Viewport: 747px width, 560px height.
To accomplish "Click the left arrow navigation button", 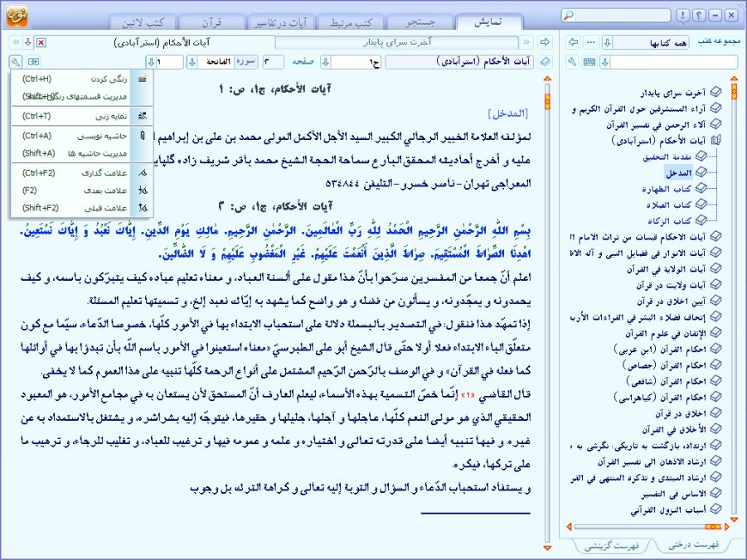I will tap(574, 42).
